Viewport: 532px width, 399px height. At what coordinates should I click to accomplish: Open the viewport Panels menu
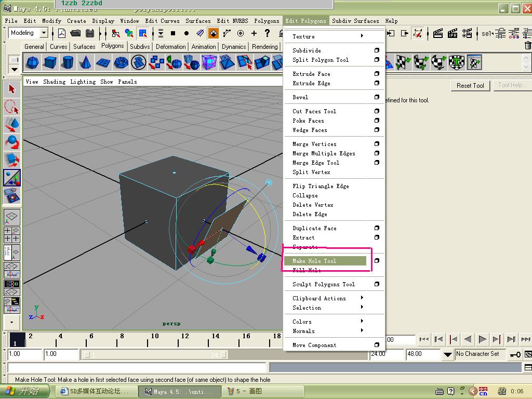click(x=128, y=82)
